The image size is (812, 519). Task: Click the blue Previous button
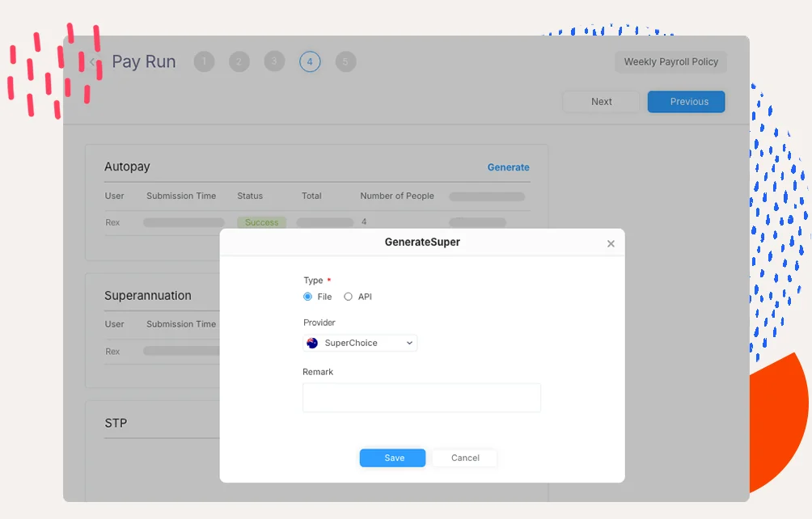tap(686, 102)
